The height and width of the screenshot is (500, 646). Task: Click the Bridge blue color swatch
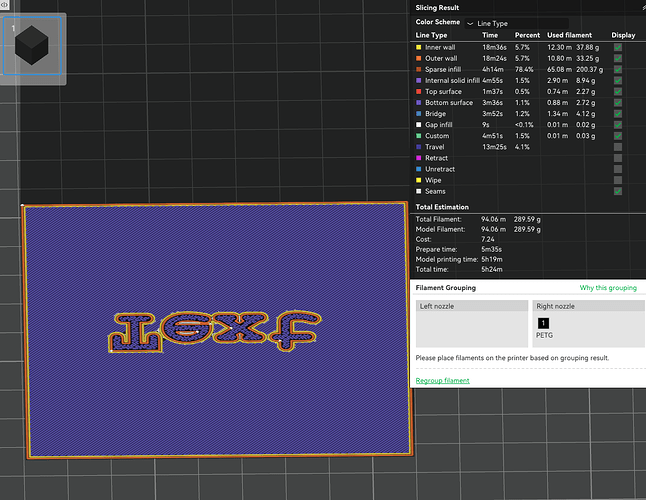click(419, 114)
